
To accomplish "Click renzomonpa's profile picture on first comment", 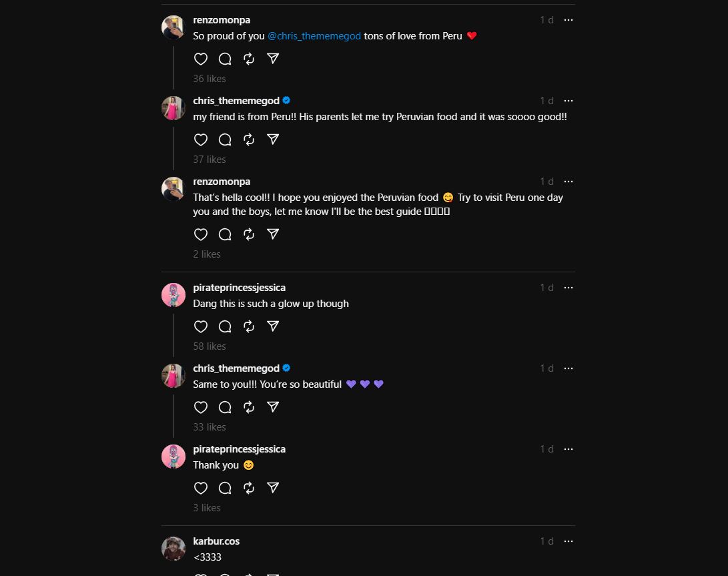I will (x=173, y=27).
